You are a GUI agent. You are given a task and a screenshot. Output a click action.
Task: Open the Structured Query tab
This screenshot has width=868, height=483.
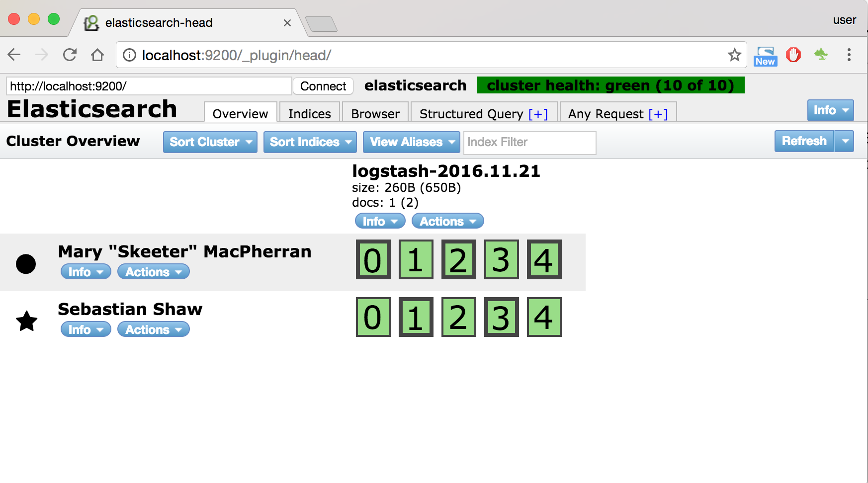471,114
